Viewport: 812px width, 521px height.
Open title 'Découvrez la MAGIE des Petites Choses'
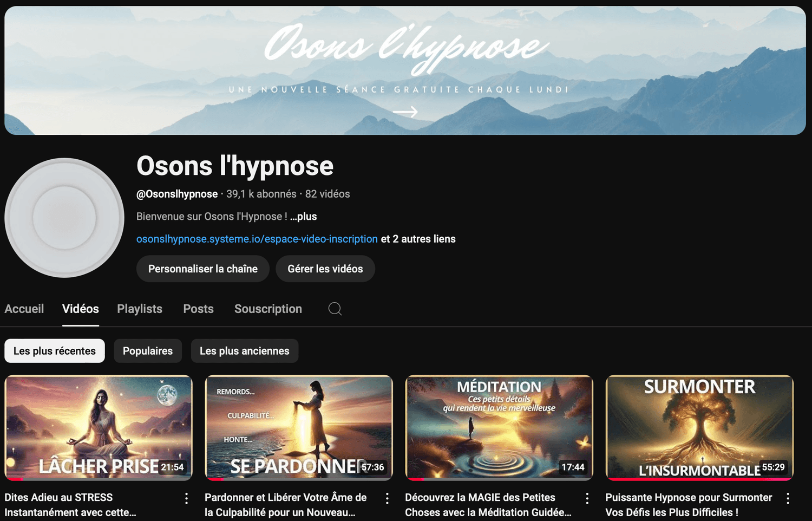[488, 505]
